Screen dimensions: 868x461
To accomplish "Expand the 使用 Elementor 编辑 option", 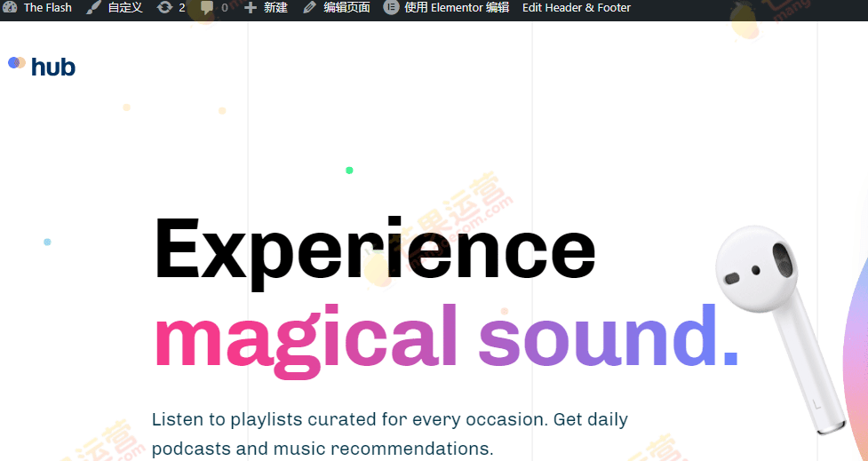I will point(457,8).
